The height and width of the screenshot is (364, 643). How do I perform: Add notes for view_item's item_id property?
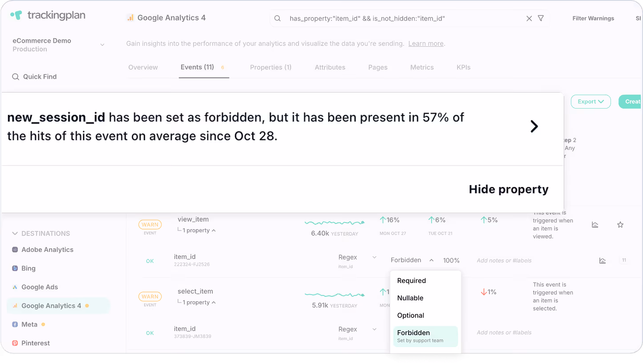click(504, 260)
